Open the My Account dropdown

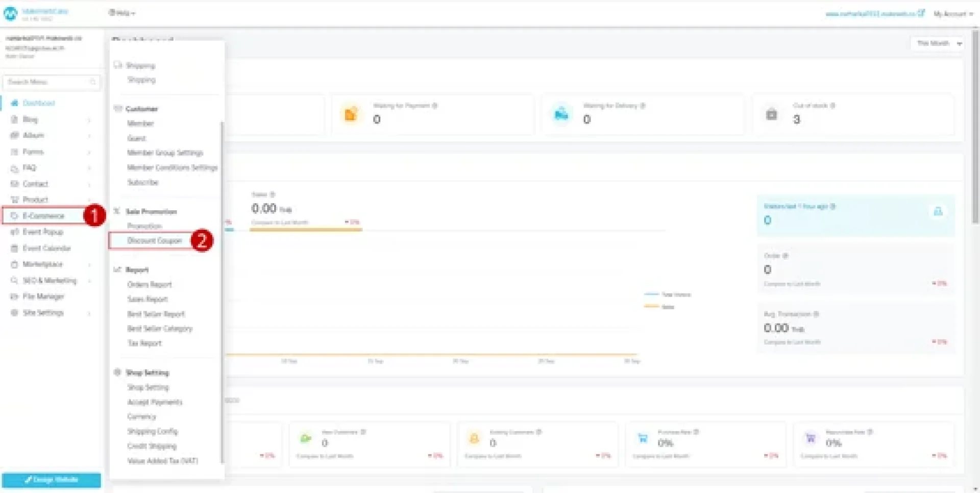(952, 14)
